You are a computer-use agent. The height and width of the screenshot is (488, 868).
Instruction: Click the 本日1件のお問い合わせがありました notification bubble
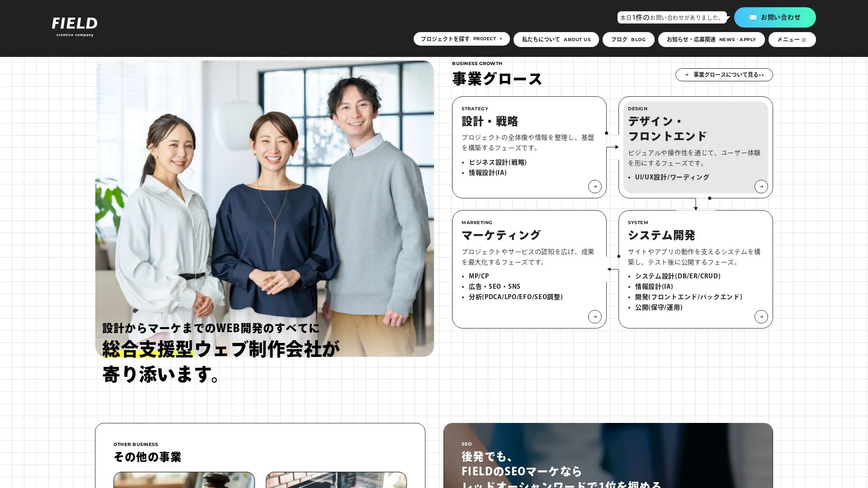click(672, 18)
